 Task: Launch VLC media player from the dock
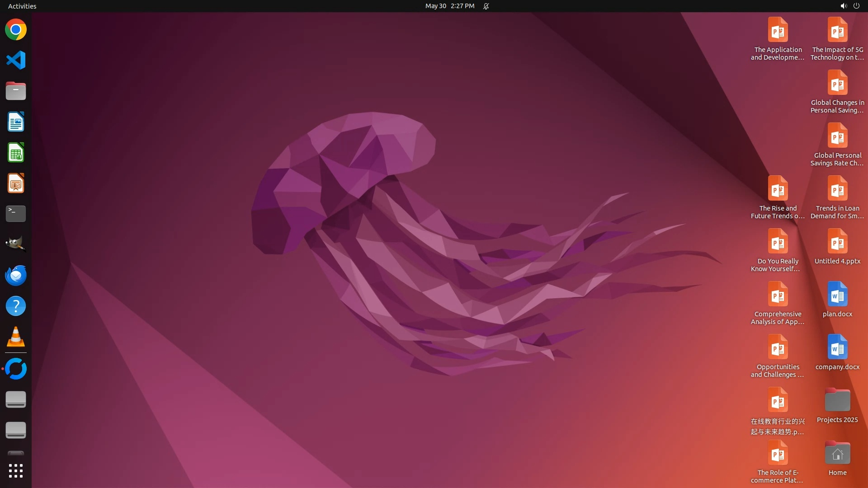[16, 337]
